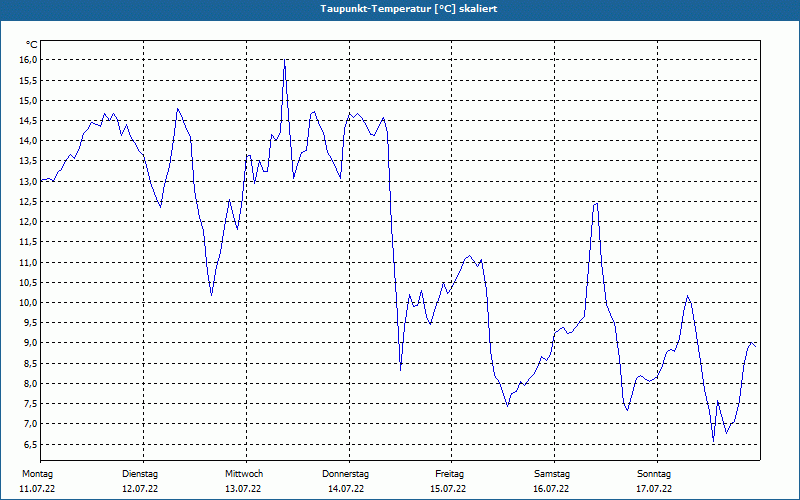Click the 'Samstag' day label
The width and height of the screenshot is (800, 500).
click(x=552, y=474)
